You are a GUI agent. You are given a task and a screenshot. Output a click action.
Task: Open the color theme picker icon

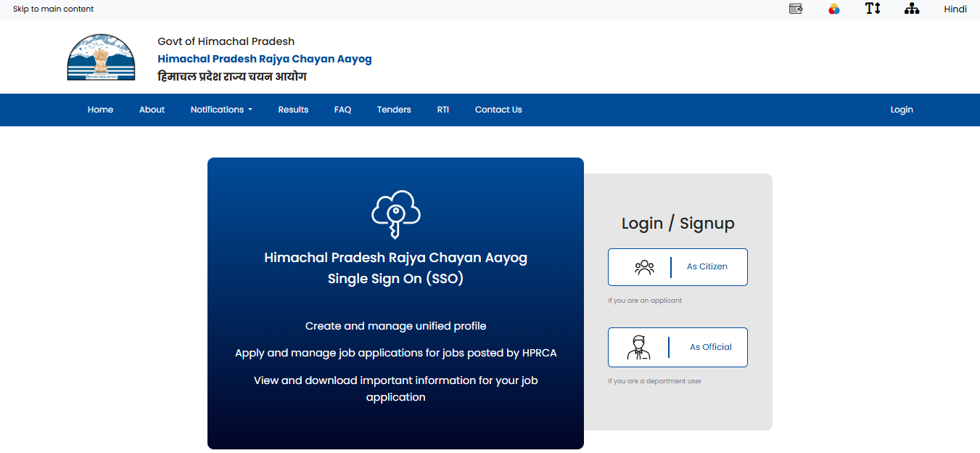click(x=834, y=9)
